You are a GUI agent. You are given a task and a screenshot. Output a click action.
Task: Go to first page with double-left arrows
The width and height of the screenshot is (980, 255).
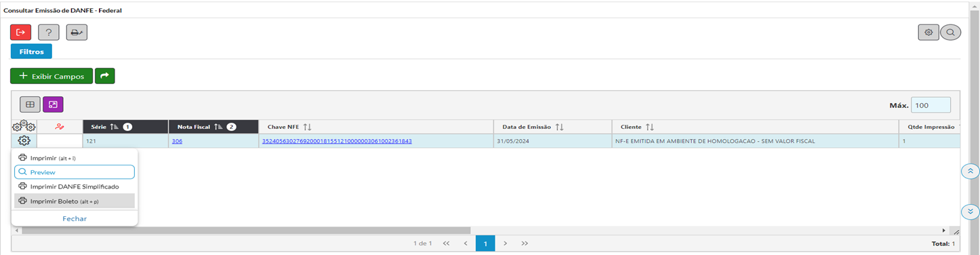(x=446, y=243)
